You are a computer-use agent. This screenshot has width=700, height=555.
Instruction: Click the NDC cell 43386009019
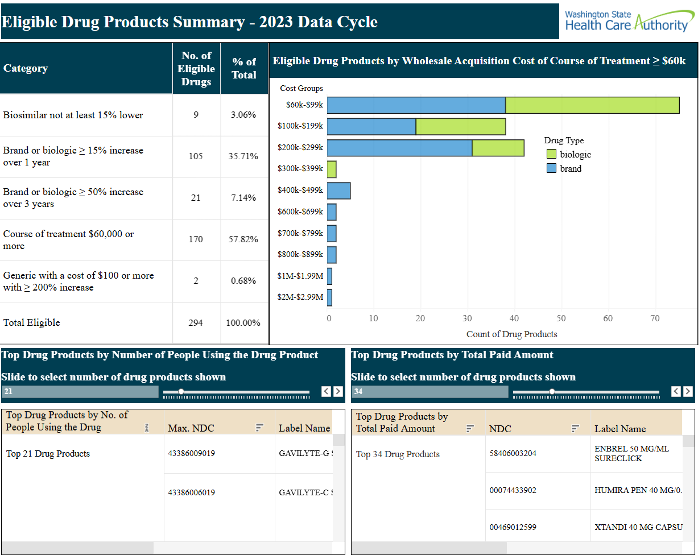pyautogui.click(x=191, y=453)
